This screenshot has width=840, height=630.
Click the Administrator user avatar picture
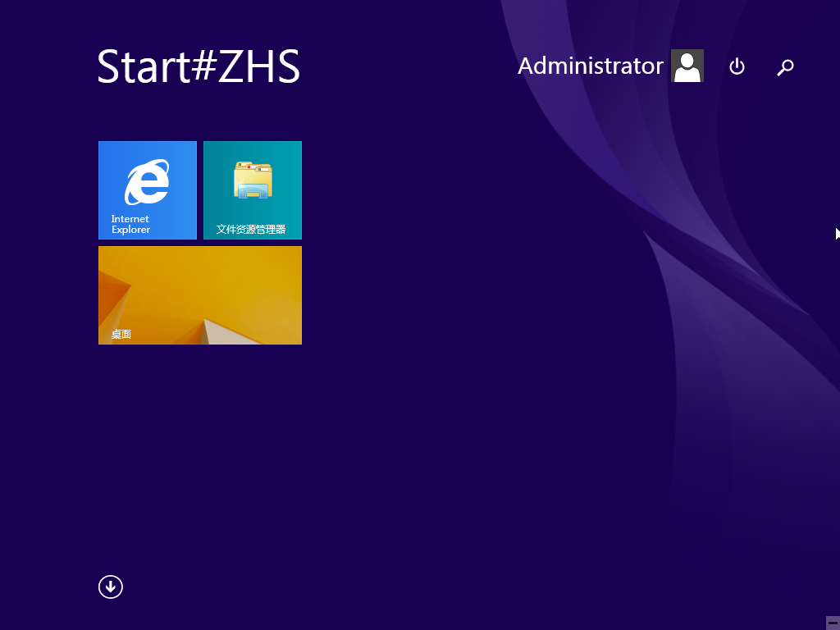click(687, 66)
